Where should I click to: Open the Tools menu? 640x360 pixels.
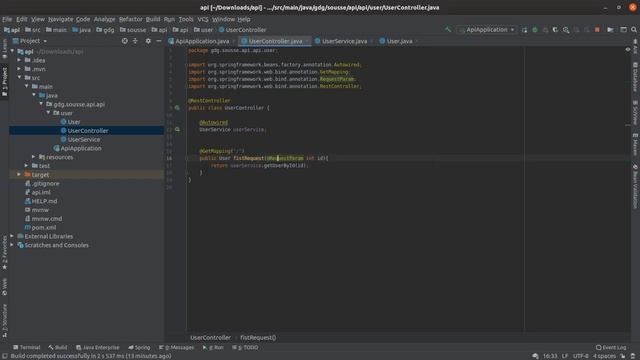186,19
